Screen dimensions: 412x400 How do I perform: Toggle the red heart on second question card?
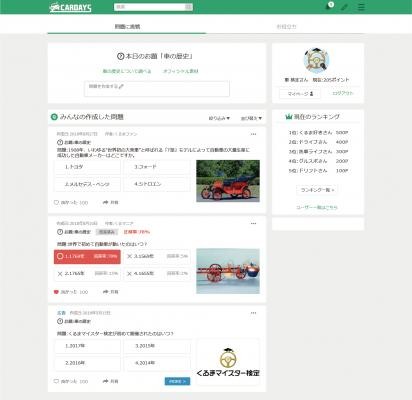[x=56, y=292]
